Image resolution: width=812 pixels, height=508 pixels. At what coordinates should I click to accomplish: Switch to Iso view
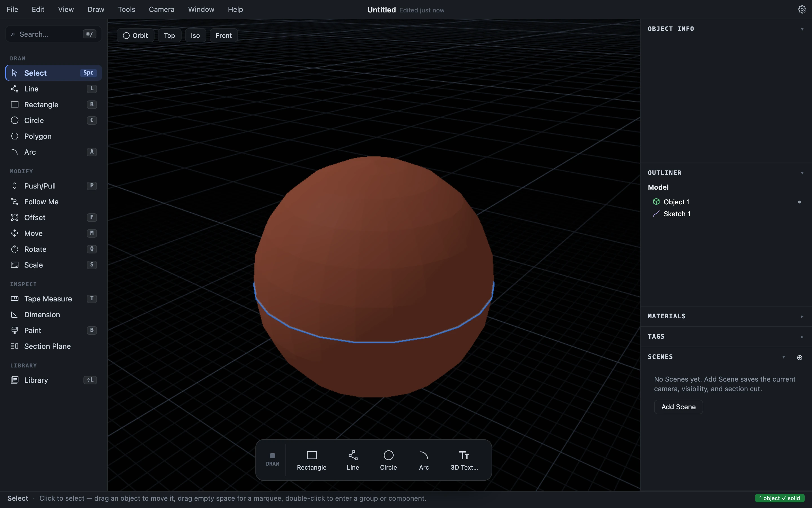(x=195, y=36)
